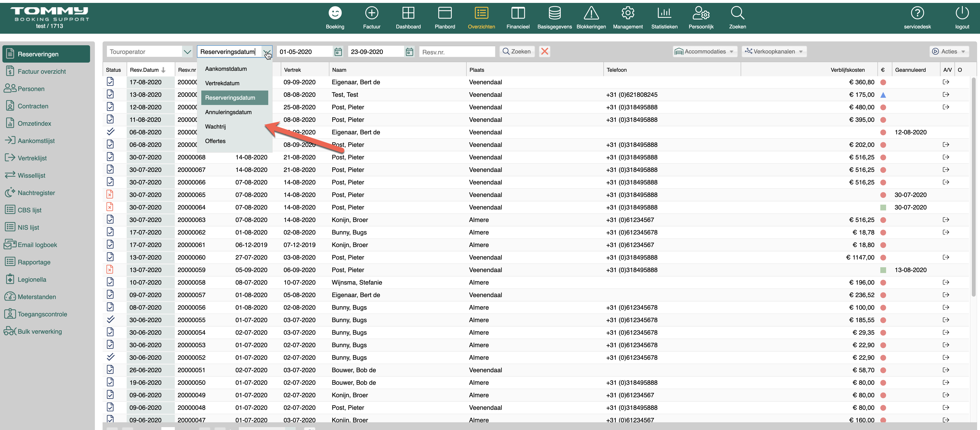
Task: Click red status dot for reservation 20000068
Action: coord(883,157)
